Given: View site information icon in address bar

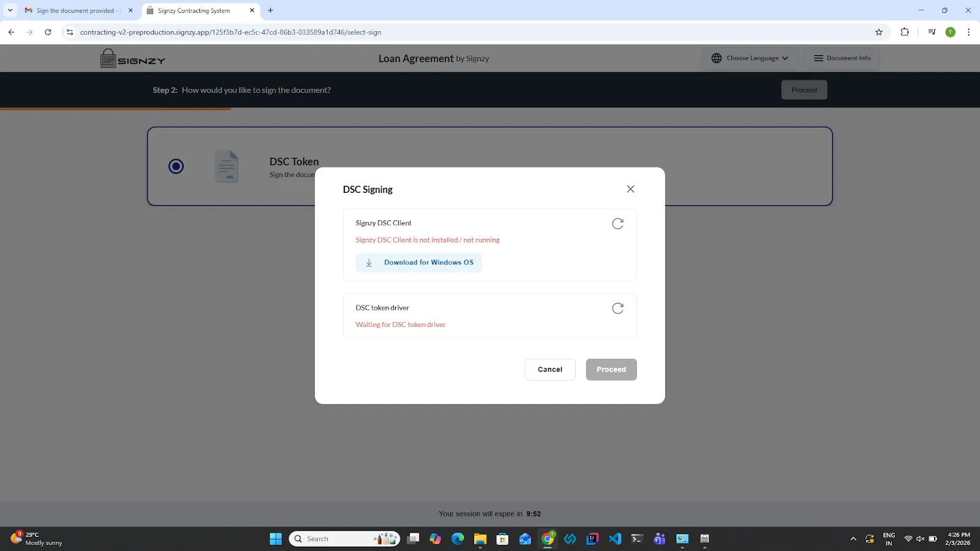Looking at the screenshot, I should (x=70, y=32).
